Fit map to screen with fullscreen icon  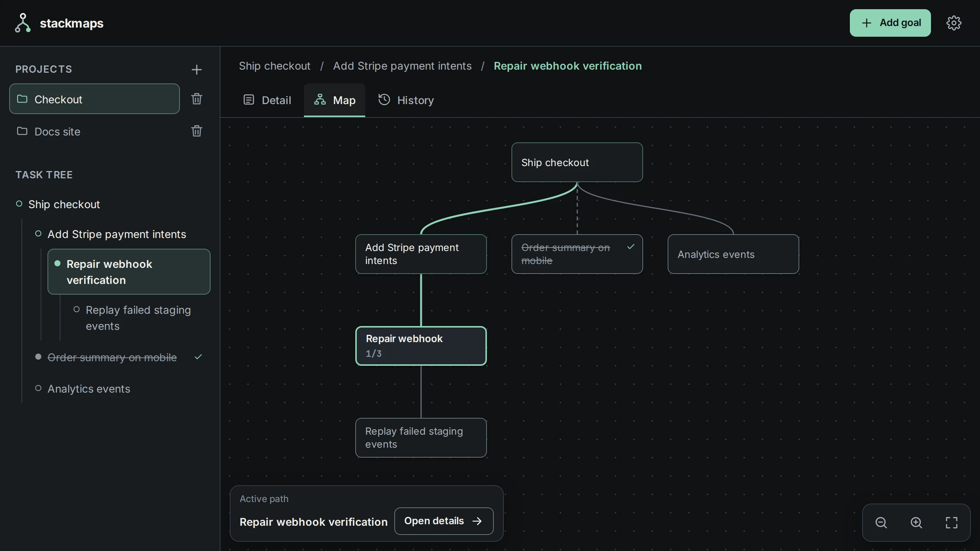tap(951, 522)
